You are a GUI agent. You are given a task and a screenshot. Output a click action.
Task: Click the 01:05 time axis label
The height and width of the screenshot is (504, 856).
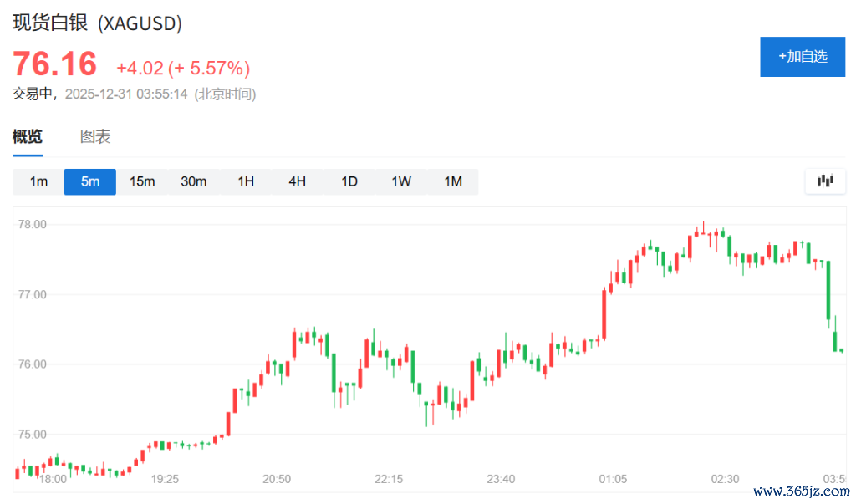pyautogui.click(x=613, y=479)
